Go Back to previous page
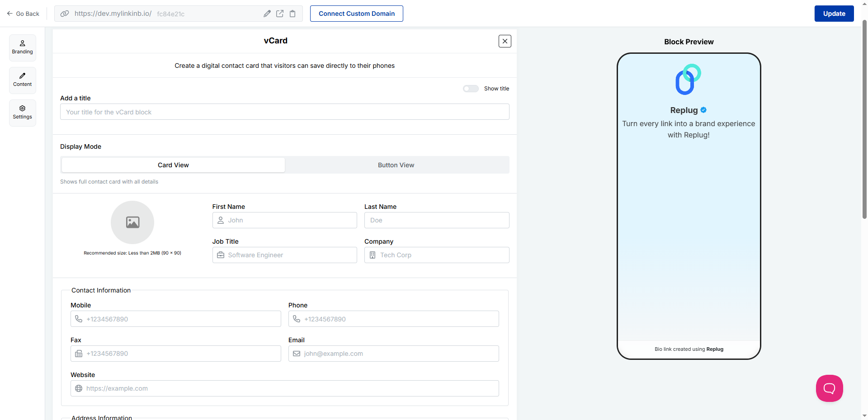Viewport: 868px width, 420px height. (23, 14)
